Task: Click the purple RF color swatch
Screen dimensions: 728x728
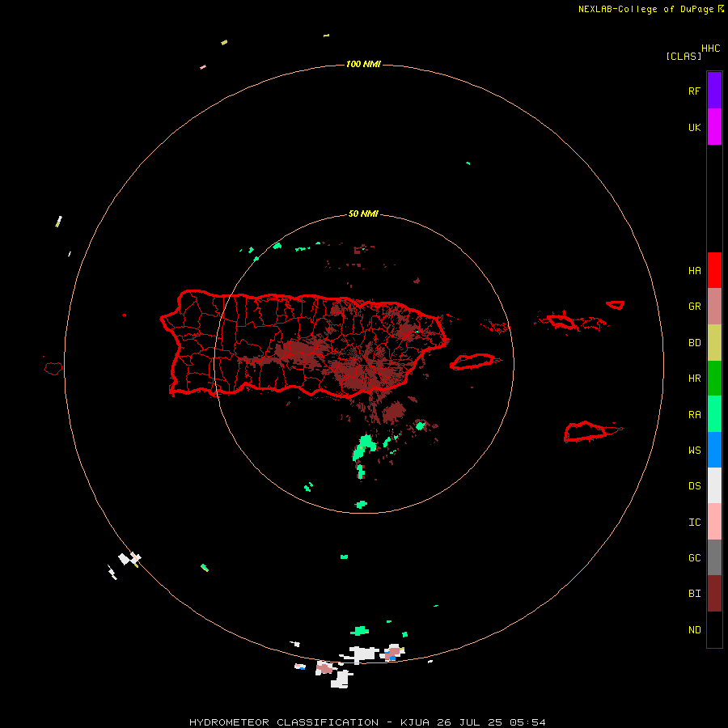Action: point(714,90)
